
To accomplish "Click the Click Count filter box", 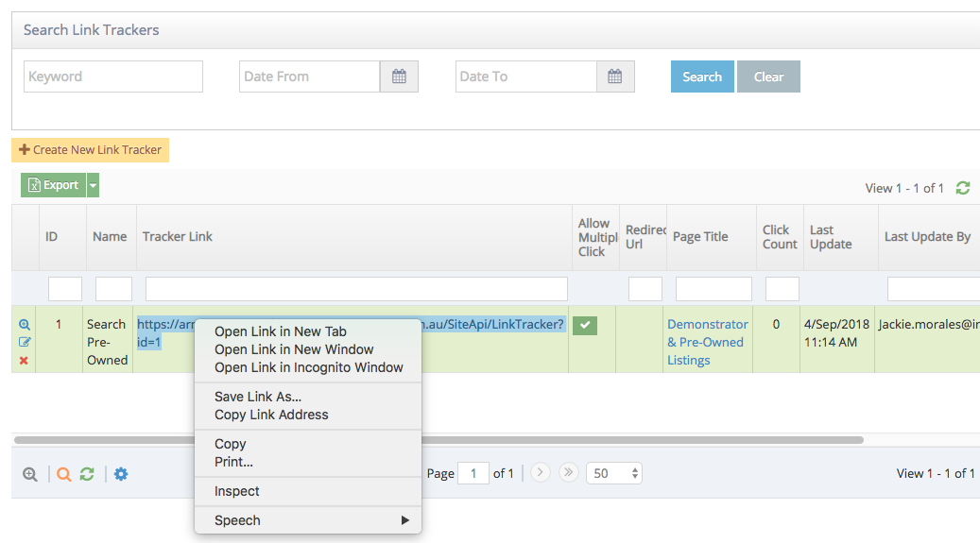I will click(x=782, y=289).
